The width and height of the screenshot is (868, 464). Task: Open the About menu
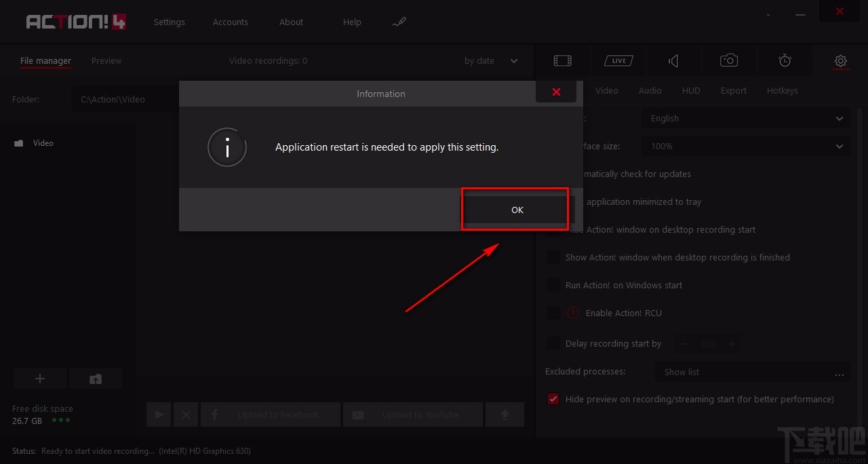click(291, 22)
